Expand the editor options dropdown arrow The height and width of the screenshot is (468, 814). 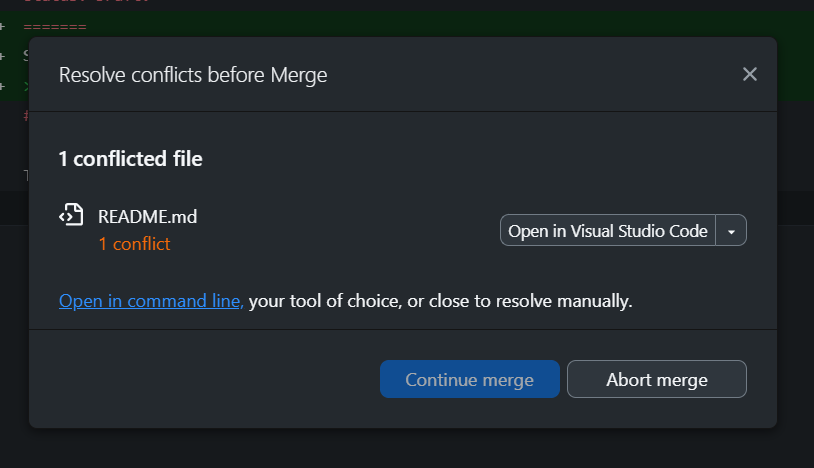731,230
